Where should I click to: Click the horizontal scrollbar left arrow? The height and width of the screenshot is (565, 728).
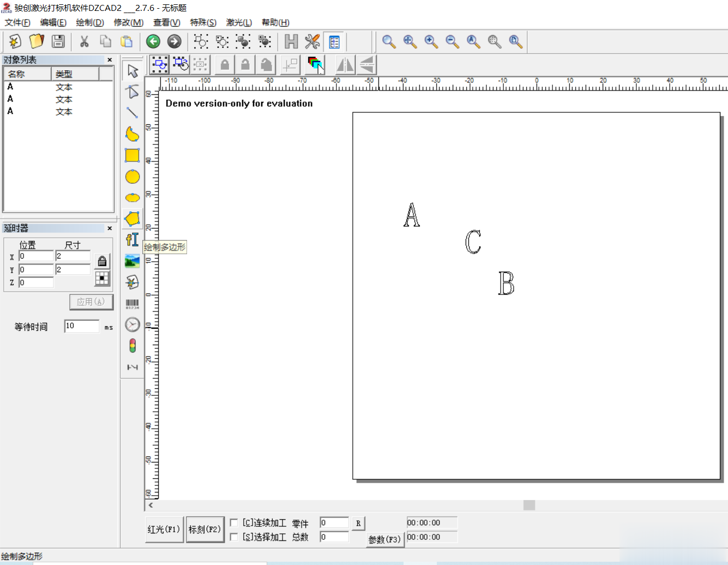[151, 506]
